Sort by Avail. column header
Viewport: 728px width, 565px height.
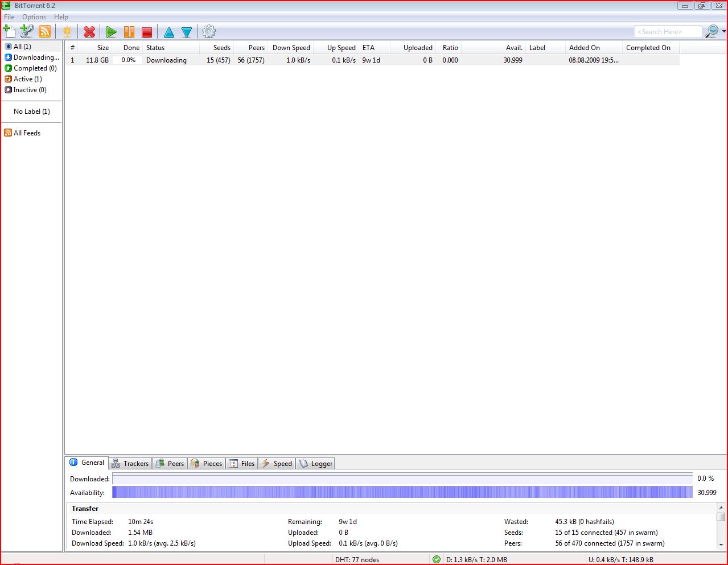(x=493, y=48)
